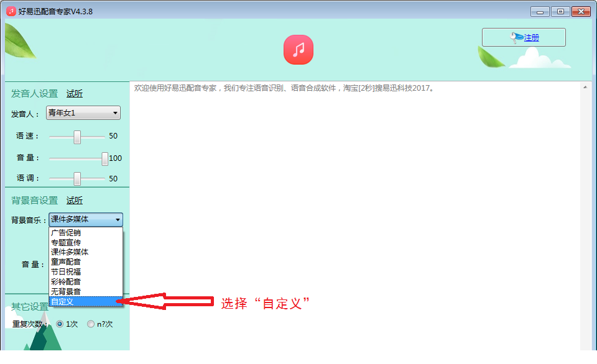Click the 语速 value 50
The height and width of the screenshot is (364, 597).
[113, 136]
